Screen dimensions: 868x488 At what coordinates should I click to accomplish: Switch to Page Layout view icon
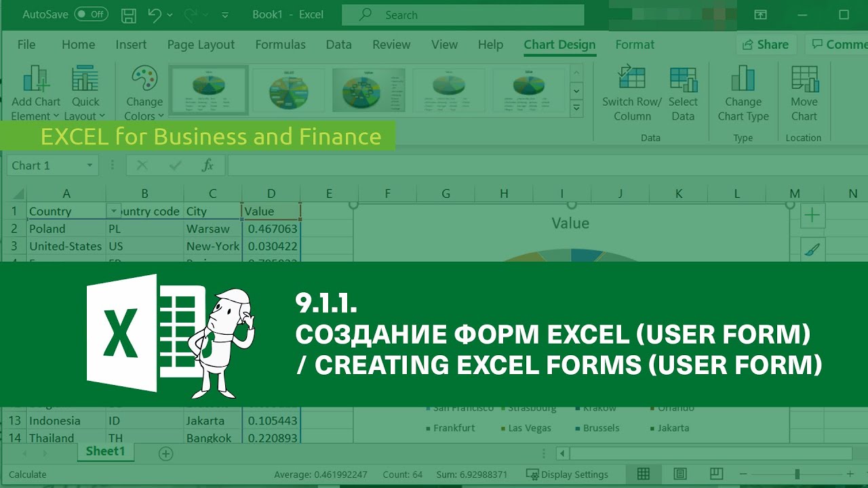tap(680, 474)
